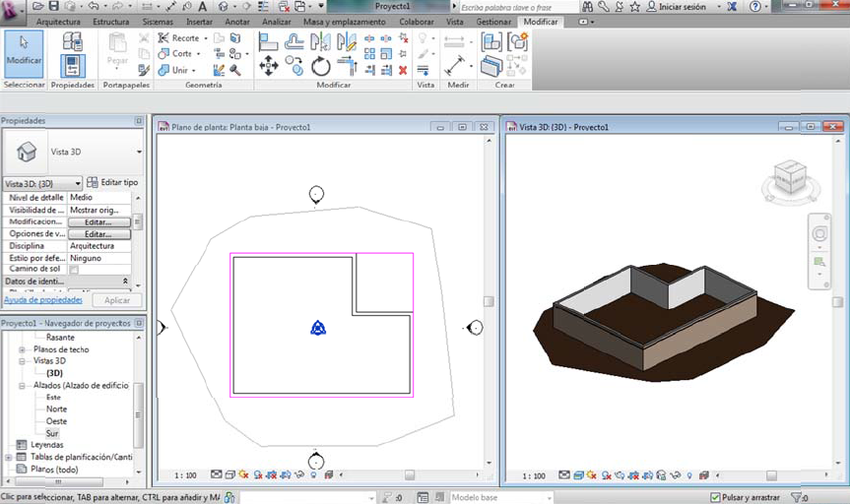Screen dimensions: 850x504
Task: Click the Align tool in Modificar panel
Action: [268, 41]
